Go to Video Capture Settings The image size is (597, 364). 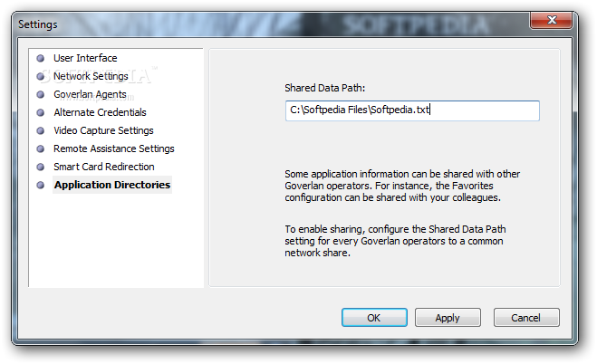(103, 130)
